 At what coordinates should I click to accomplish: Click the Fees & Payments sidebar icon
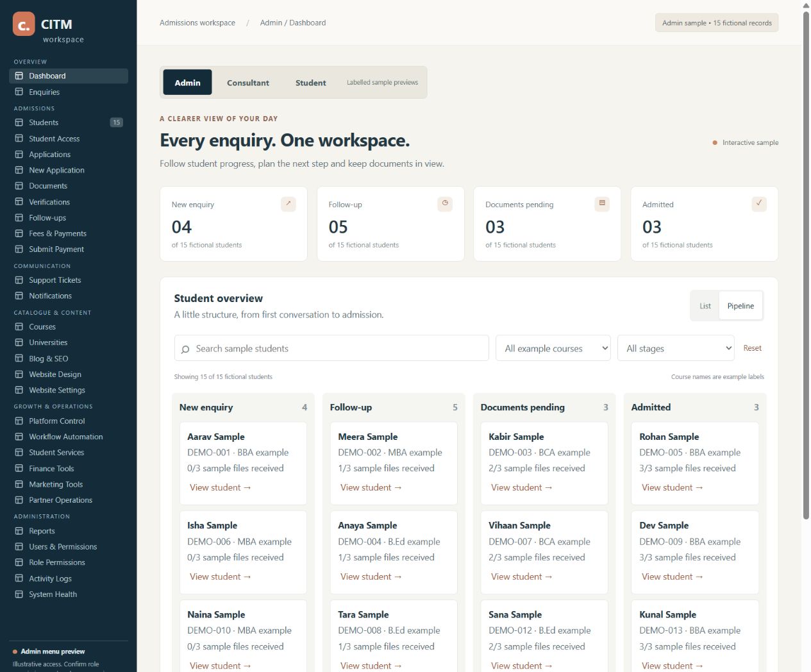[x=19, y=233]
